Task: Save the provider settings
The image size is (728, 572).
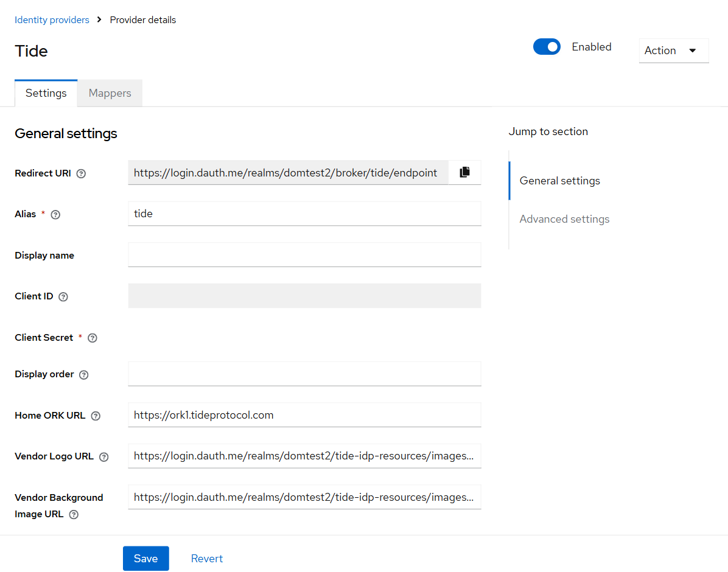Action: point(146,559)
